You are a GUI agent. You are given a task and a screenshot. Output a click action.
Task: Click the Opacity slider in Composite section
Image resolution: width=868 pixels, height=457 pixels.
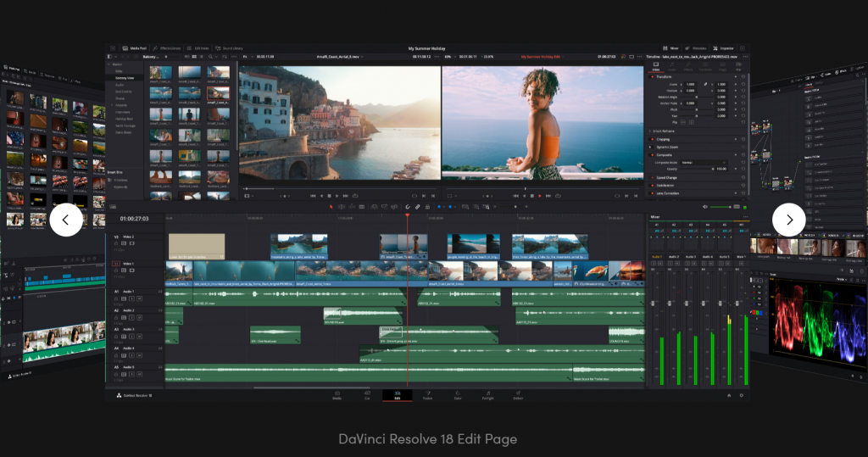(697, 169)
